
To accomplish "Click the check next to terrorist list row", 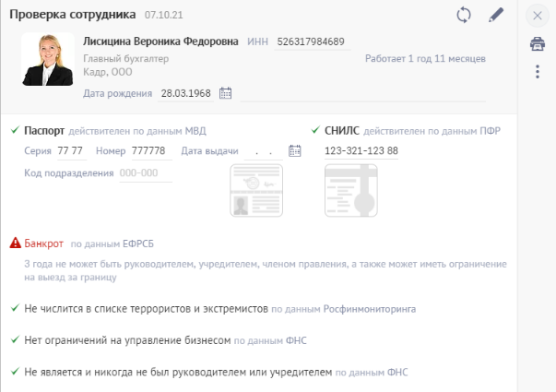I will coord(15,308).
